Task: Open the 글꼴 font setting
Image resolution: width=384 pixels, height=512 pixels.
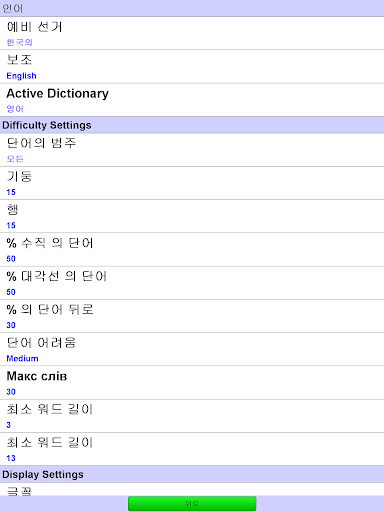Action: point(192,489)
